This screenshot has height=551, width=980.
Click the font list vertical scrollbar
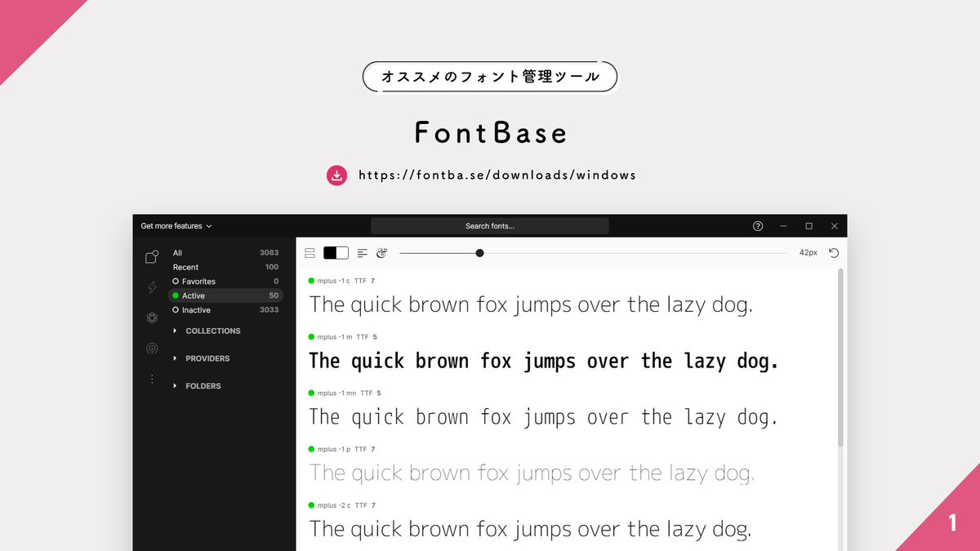click(840, 358)
